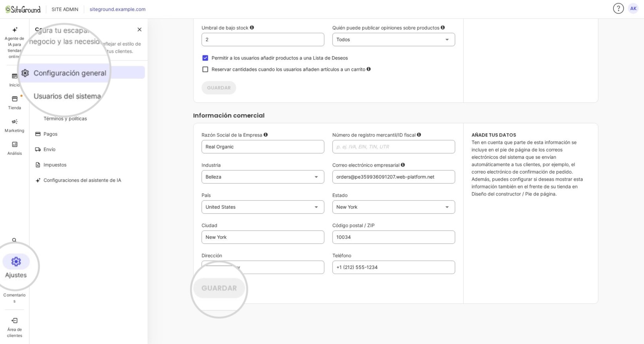Click the Código postal / ZIP field
The height and width of the screenshot is (344, 644).
pyautogui.click(x=394, y=237)
